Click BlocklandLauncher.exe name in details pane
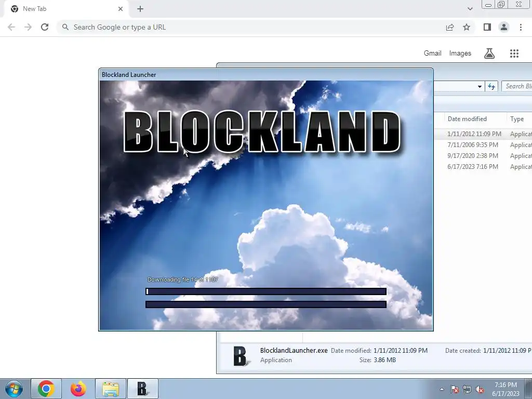The height and width of the screenshot is (399, 532). pyautogui.click(x=294, y=351)
